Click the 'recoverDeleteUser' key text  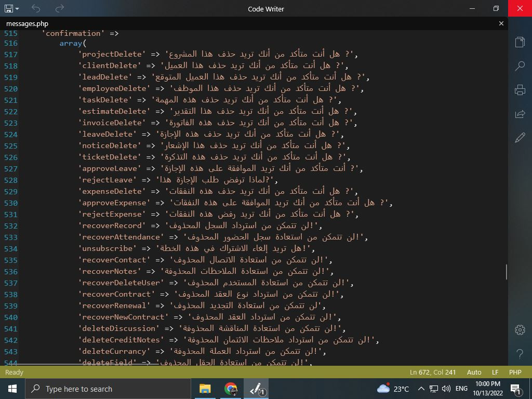point(121,283)
